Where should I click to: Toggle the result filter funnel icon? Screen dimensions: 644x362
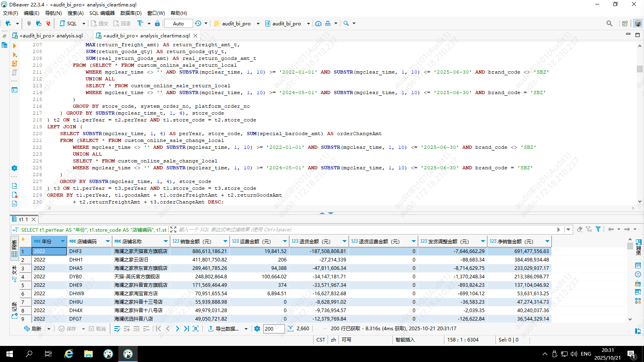click(x=598, y=229)
